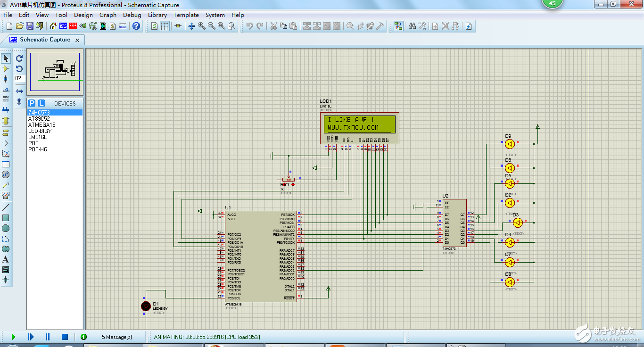Select the Generator Mode sine icon
This screenshot has height=347, width=644.
(x=6, y=174)
